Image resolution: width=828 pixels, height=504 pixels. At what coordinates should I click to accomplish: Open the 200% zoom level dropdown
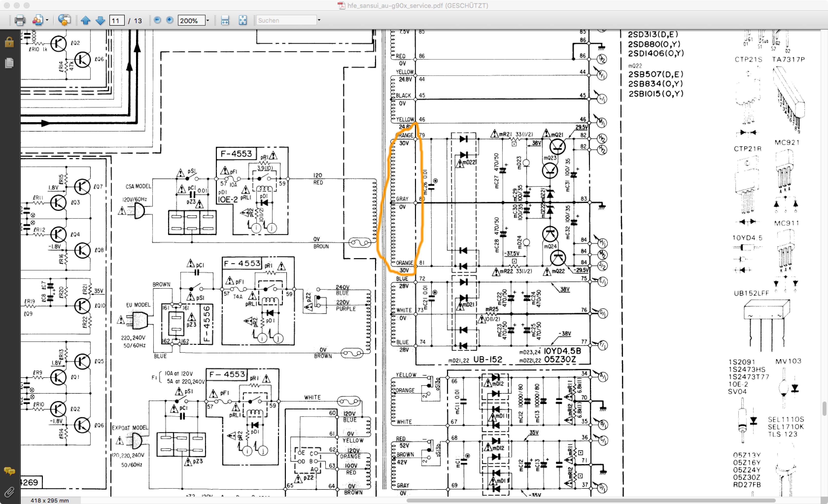pos(208,20)
